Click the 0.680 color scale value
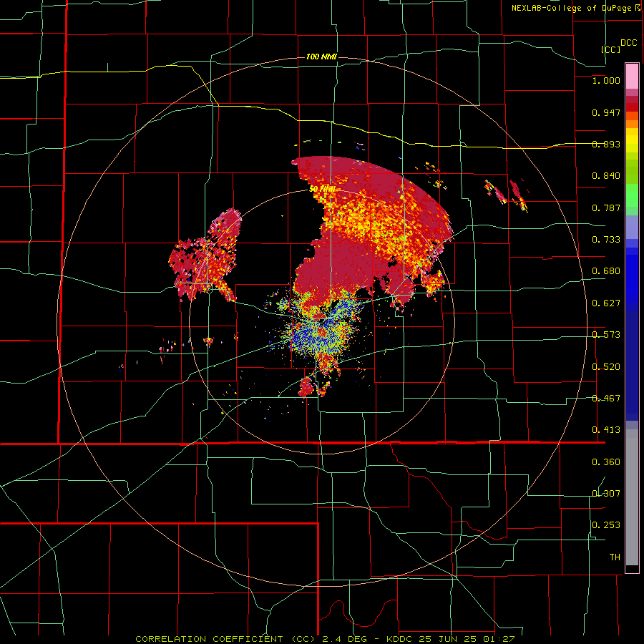 (x=606, y=271)
